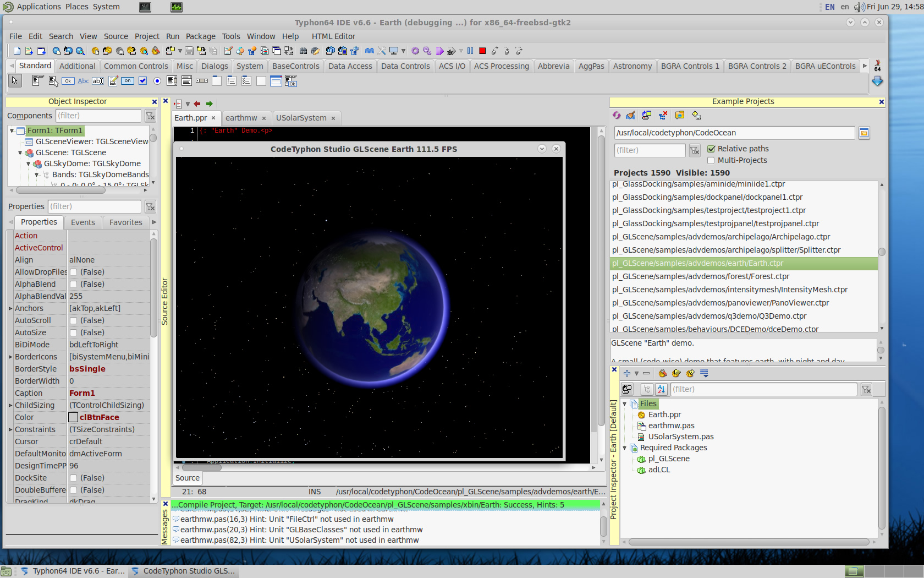Click the purple Run play icon
The image size is (924, 578).
coord(440,51)
